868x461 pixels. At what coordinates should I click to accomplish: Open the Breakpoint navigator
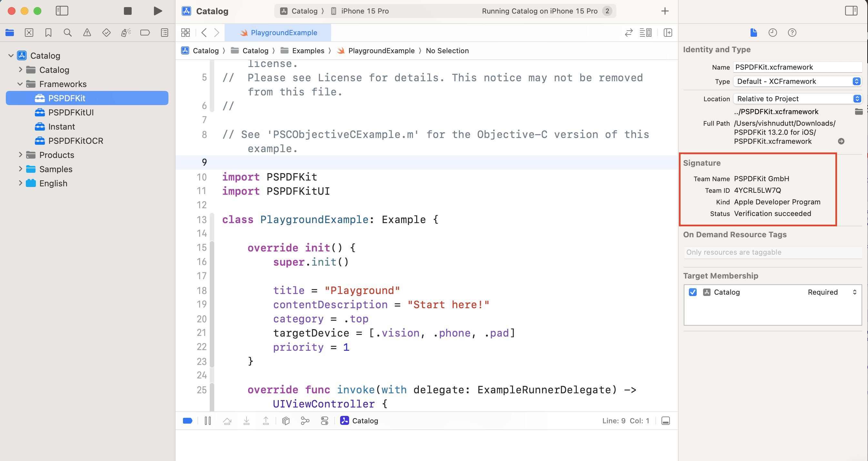click(x=145, y=33)
